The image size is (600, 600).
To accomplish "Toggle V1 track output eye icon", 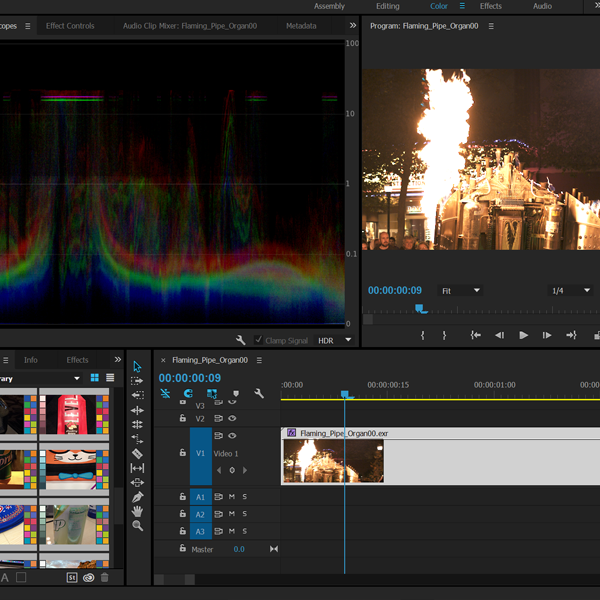I will click(x=232, y=436).
